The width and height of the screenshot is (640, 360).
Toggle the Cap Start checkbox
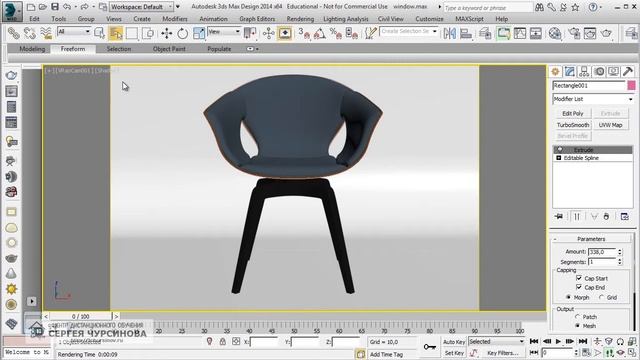click(579, 278)
